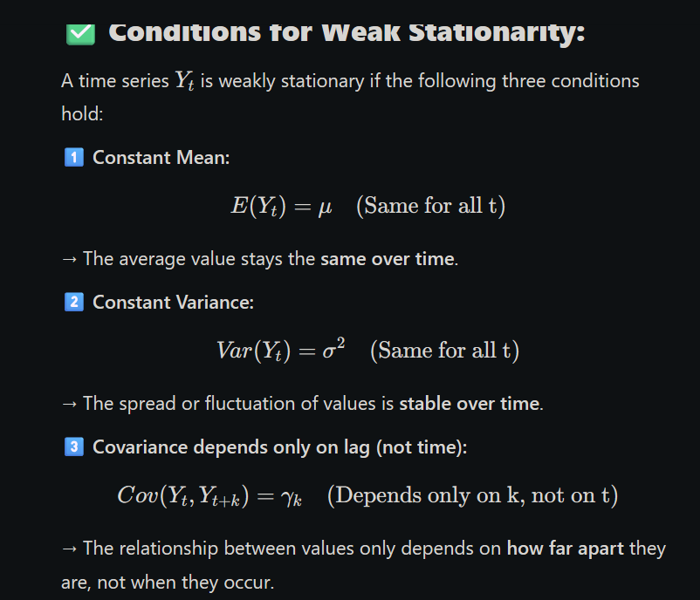Click the green checkmark emoji icon

click(81, 34)
